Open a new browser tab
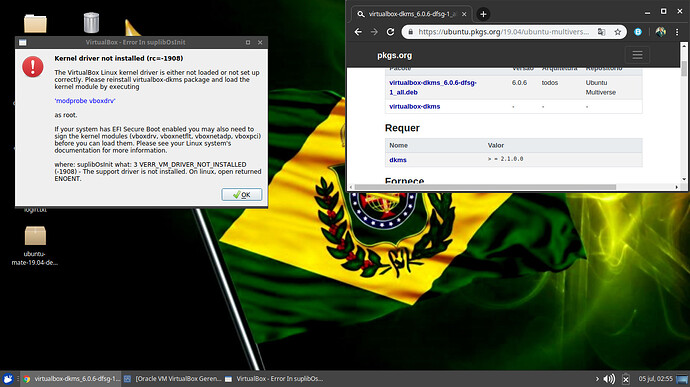This screenshot has width=690, height=387. pyautogui.click(x=483, y=14)
